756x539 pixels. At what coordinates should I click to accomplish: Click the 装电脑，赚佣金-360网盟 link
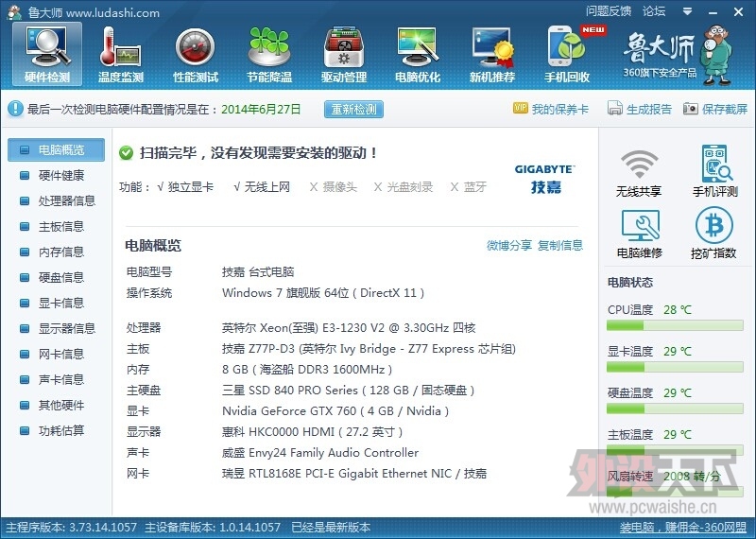coord(683,528)
